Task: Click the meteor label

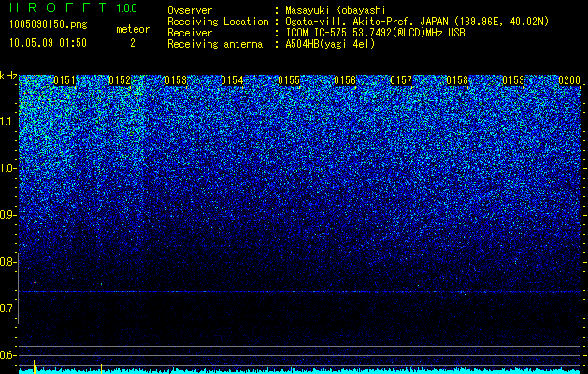Action: click(133, 29)
